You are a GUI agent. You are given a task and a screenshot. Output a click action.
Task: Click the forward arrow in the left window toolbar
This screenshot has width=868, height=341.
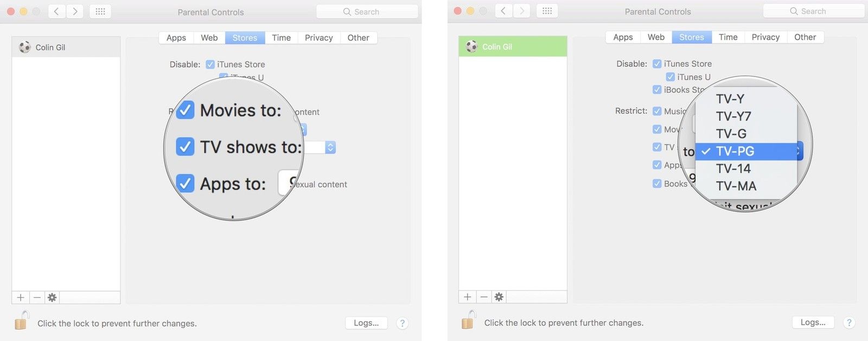click(75, 11)
